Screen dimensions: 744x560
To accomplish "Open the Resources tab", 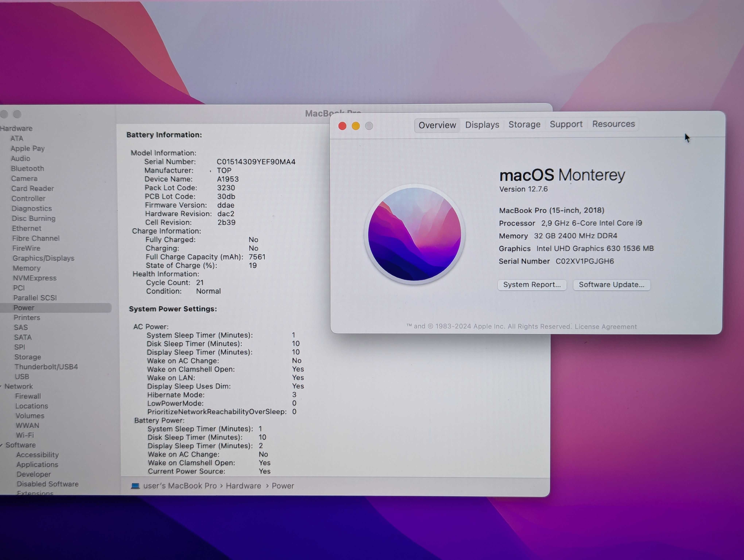I will click(613, 124).
